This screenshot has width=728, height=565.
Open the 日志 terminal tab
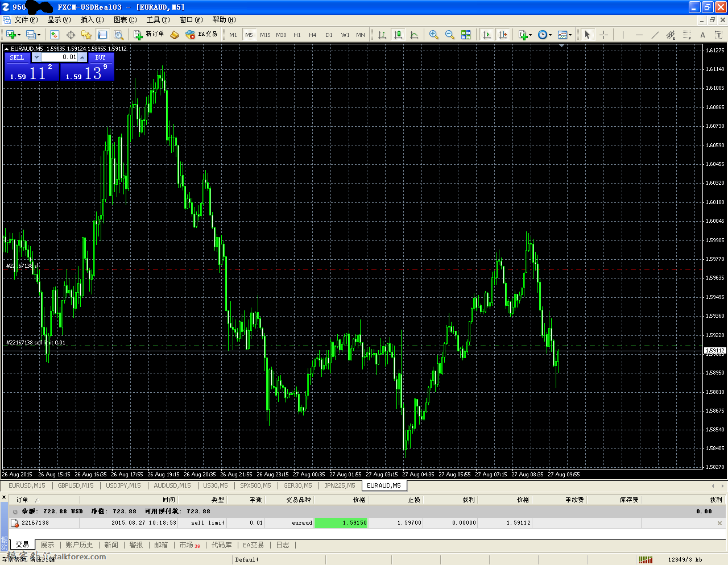[283, 545]
